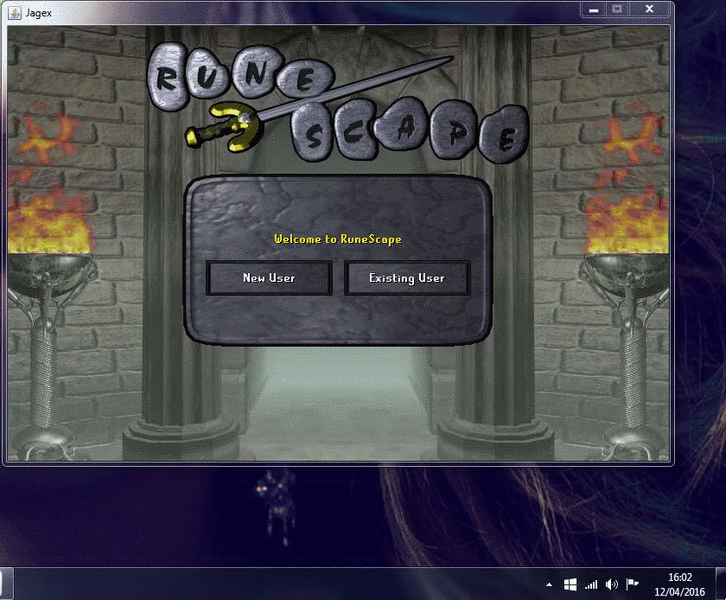Click the Java icon in Jagex title bar

[15, 12]
